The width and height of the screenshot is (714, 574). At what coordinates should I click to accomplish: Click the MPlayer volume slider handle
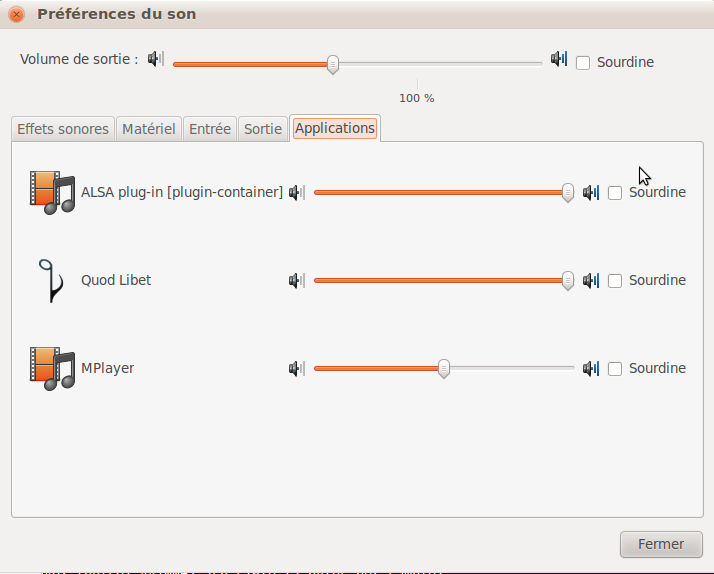[444, 369]
